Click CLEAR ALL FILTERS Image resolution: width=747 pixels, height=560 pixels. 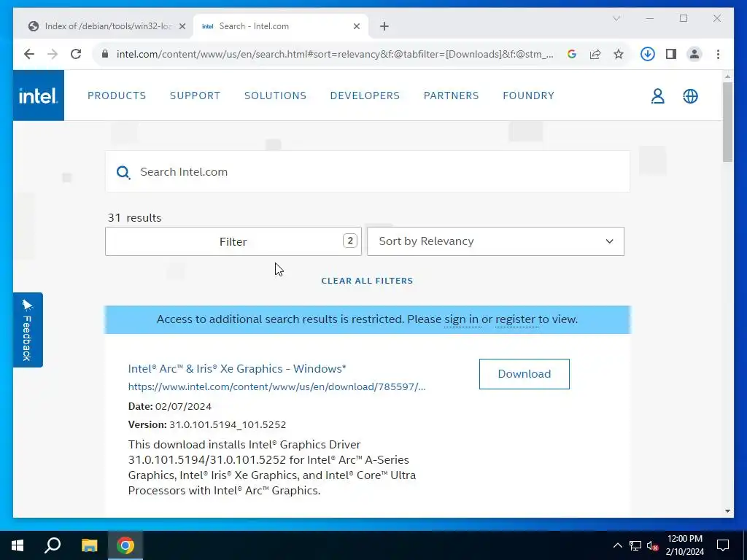point(367,281)
